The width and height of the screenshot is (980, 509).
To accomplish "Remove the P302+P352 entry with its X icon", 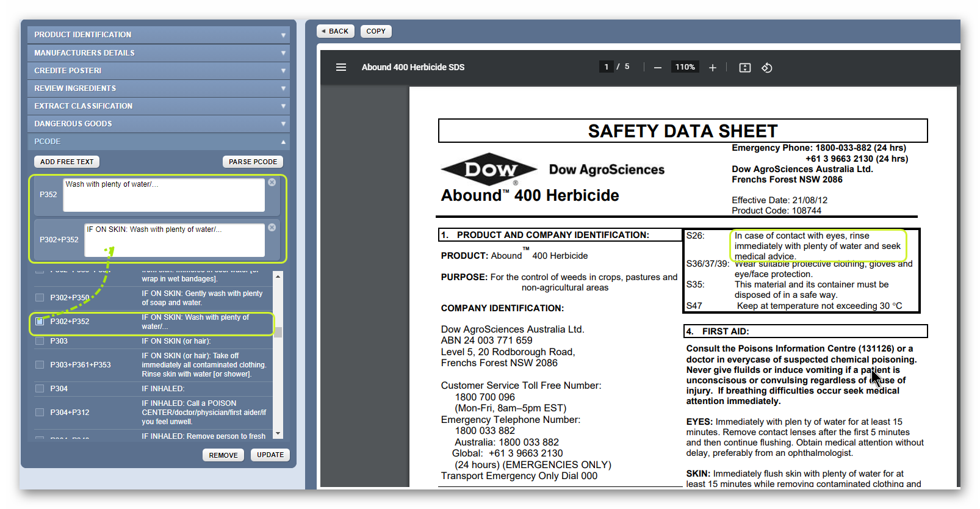I will click(272, 228).
